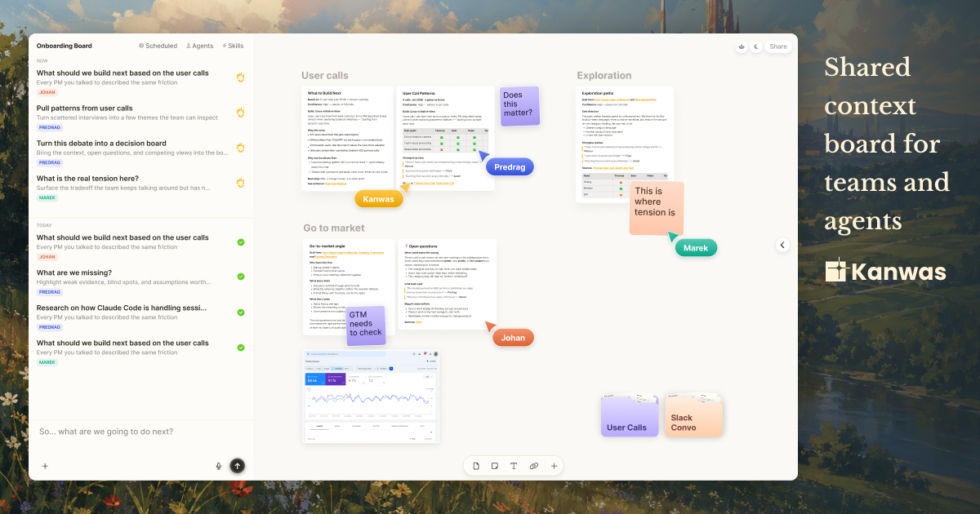Send the message with the arrow button

coord(237,466)
